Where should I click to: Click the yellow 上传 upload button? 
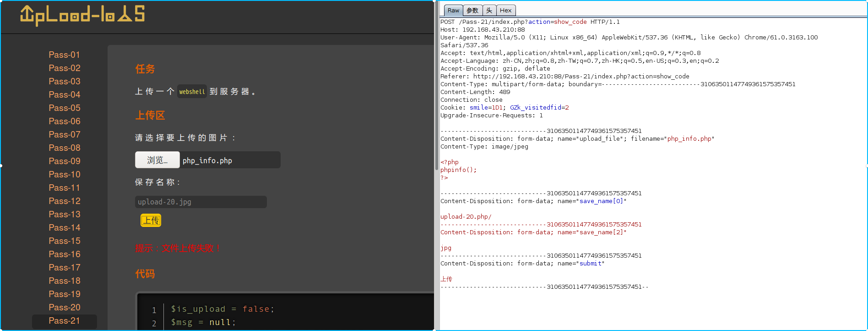(151, 221)
